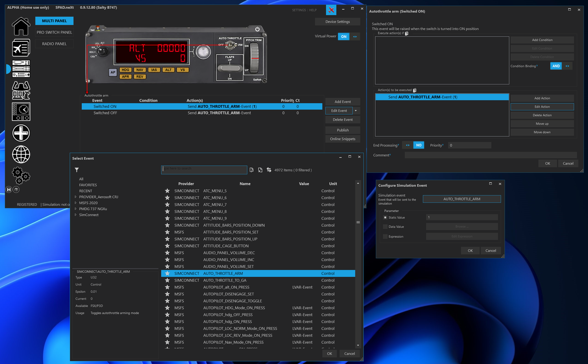Favorite star for AUTOPILOT_DISENGAGE_SET row
The width and height of the screenshot is (588, 364).
point(167,294)
